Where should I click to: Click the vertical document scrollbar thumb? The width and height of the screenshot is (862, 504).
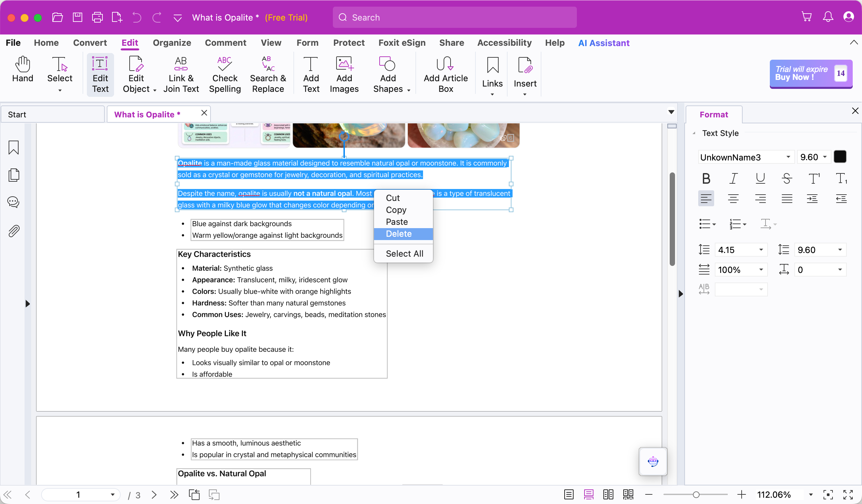point(672,219)
